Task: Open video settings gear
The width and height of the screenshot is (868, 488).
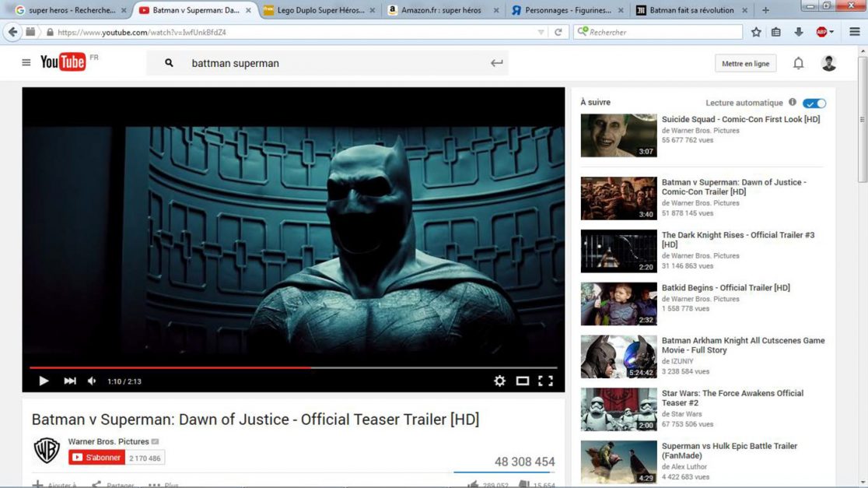Action: 499,381
